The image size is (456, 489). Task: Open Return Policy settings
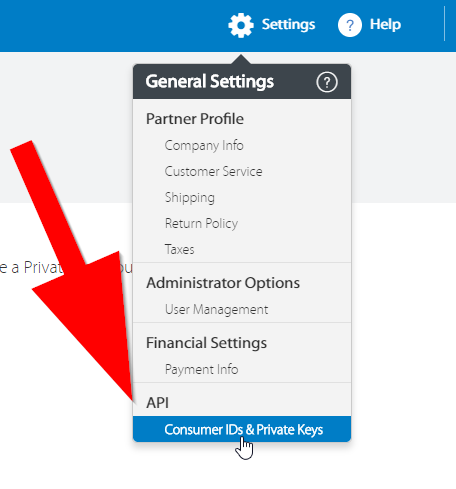[201, 223]
